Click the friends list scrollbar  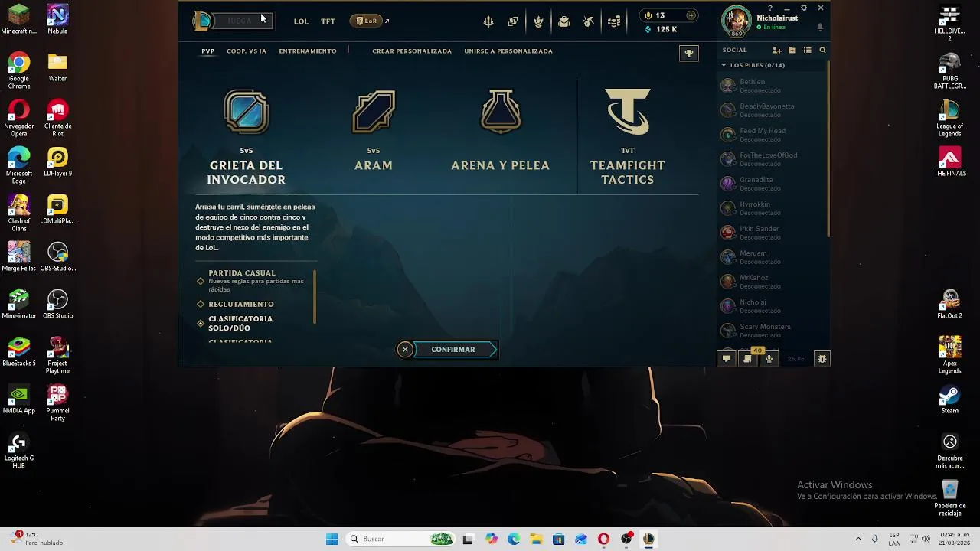[x=828, y=148]
